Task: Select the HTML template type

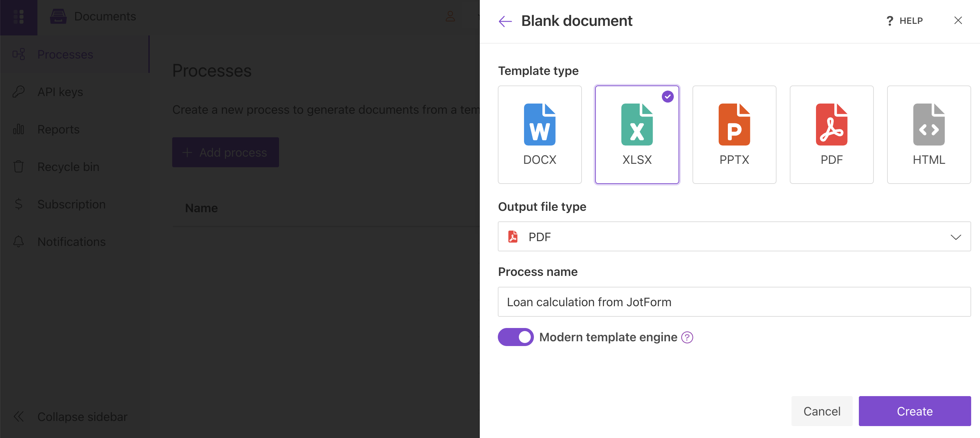Action: (x=929, y=135)
